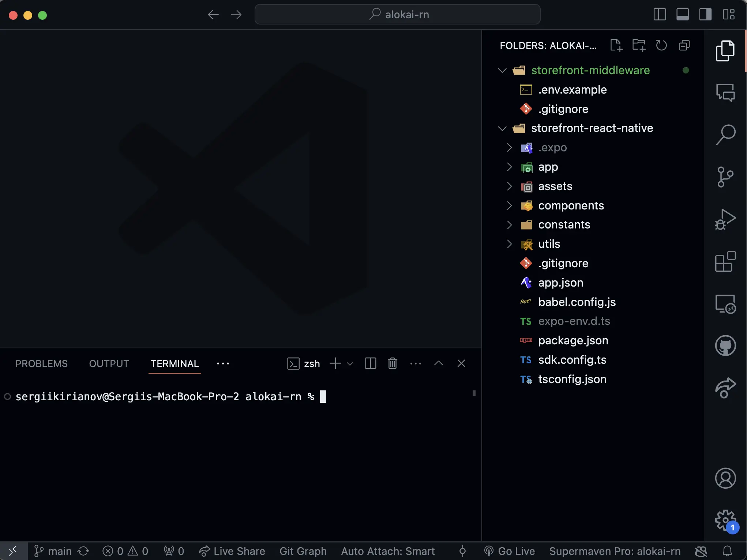The width and height of the screenshot is (747, 560).
Task: Open the Run and Debug view
Action: [725, 219]
